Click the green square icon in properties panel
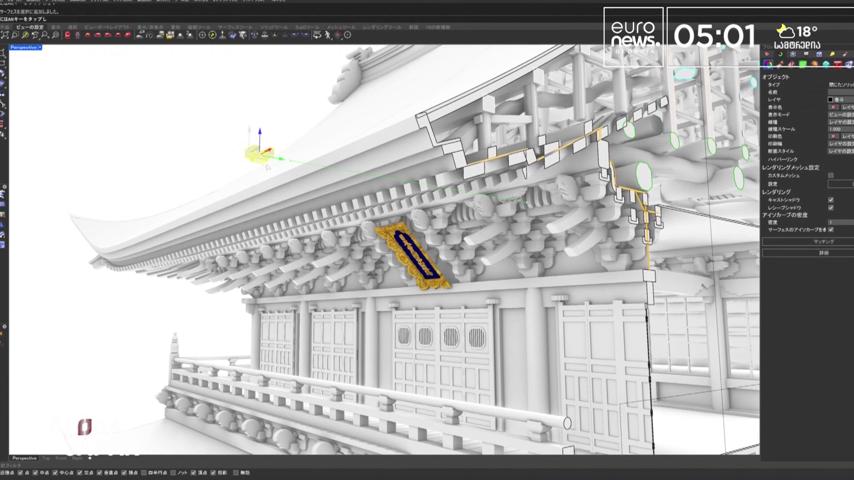The width and height of the screenshot is (854, 480). [x=803, y=64]
